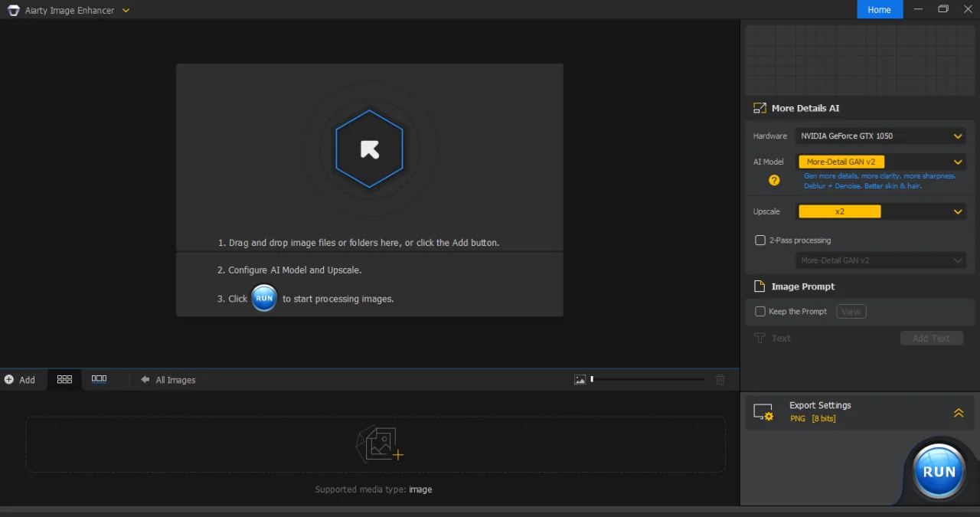Click the thumbnail size image icon
980x517 pixels.
pos(580,380)
